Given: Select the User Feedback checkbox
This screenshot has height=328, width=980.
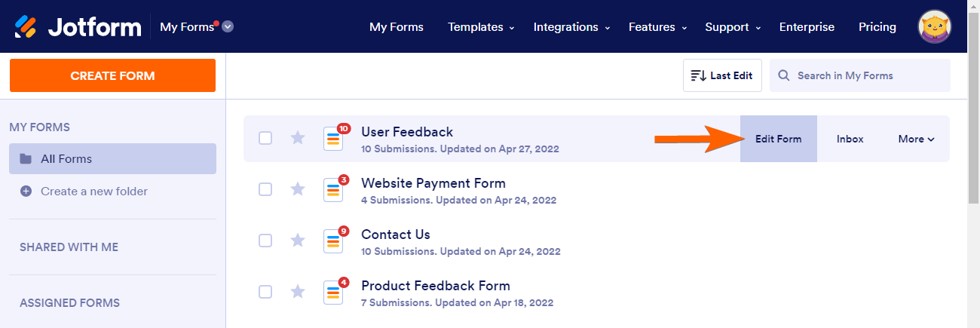Looking at the screenshot, I should click(x=265, y=138).
